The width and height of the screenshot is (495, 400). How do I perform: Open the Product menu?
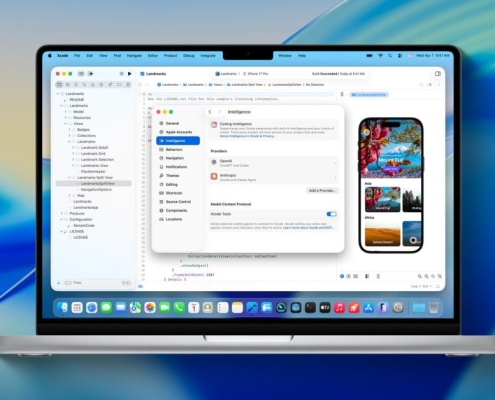point(170,56)
